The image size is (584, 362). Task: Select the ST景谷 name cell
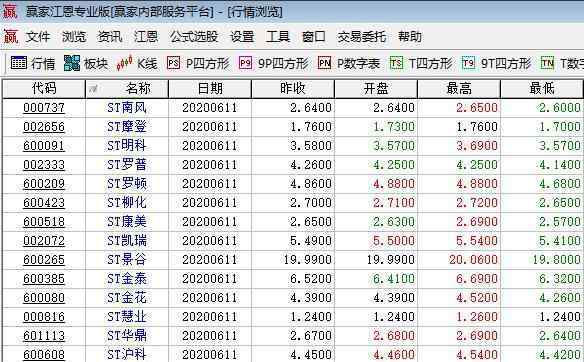point(127,260)
